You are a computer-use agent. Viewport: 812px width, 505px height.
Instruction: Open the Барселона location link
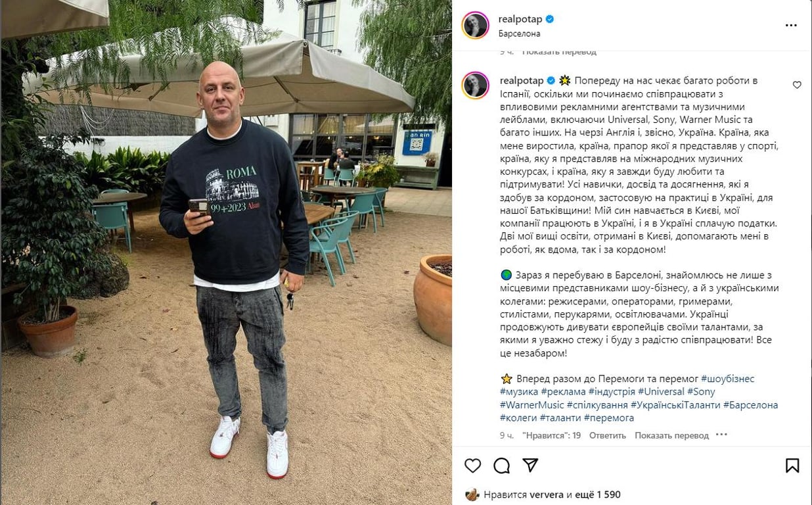click(520, 33)
